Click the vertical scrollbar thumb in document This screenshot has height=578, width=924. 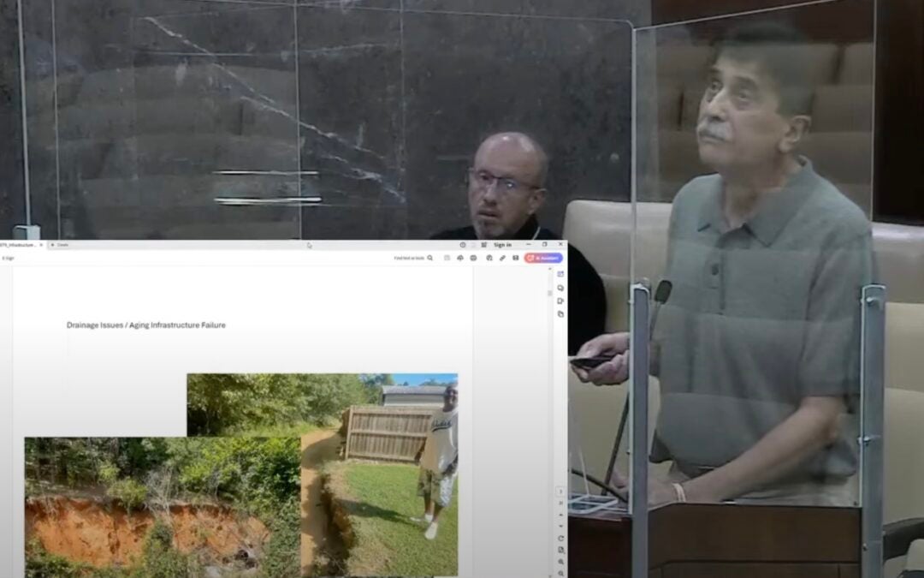coord(550,293)
